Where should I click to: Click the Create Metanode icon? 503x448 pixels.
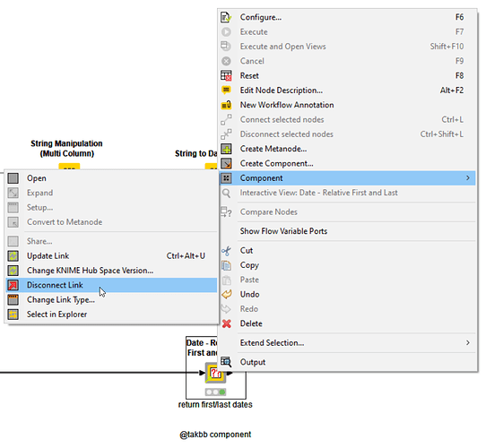226,149
